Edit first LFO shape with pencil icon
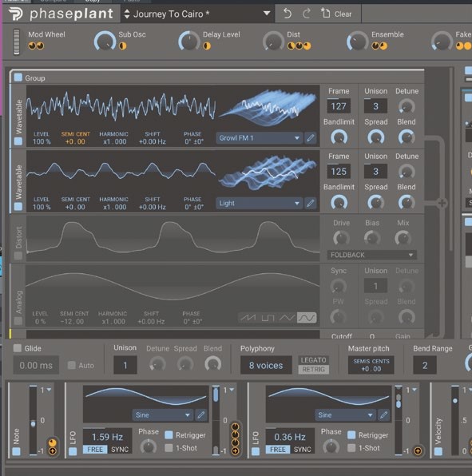The image size is (472, 476). [201, 415]
